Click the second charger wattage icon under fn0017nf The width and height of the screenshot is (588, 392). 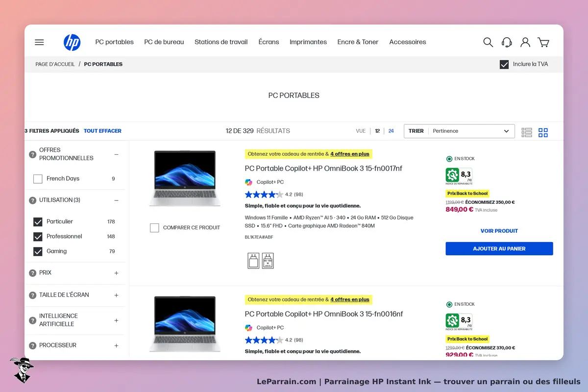(x=268, y=261)
